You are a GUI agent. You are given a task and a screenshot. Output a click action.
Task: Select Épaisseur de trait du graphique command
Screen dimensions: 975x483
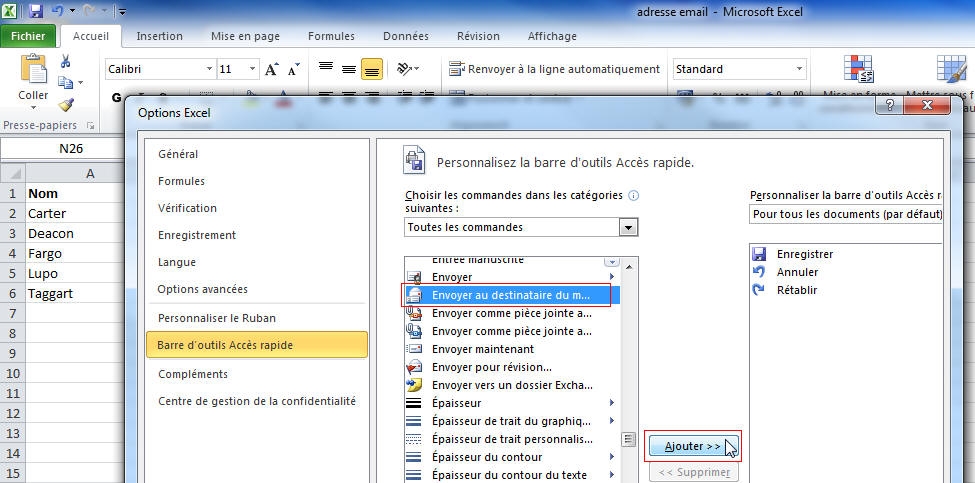[x=512, y=421]
